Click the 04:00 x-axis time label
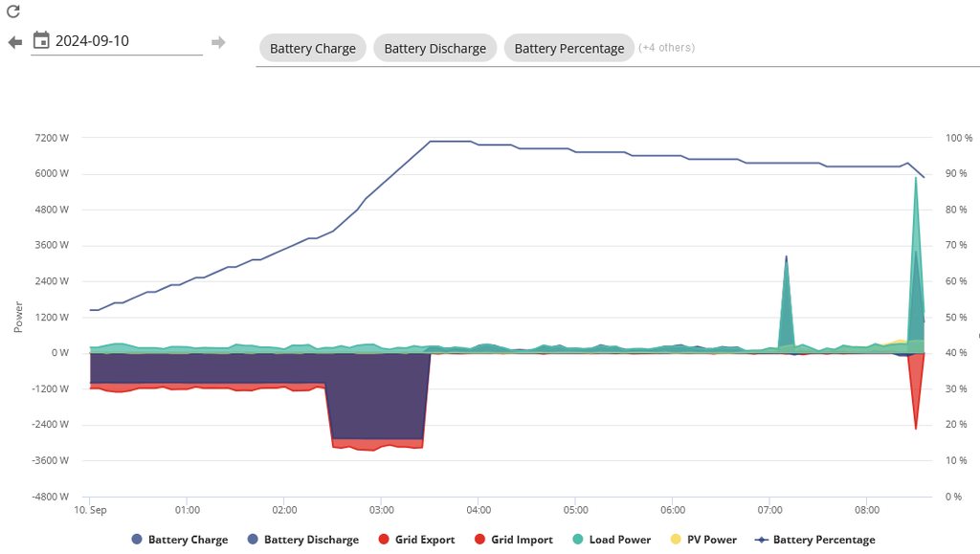The image size is (980, 554). (479, 510)
